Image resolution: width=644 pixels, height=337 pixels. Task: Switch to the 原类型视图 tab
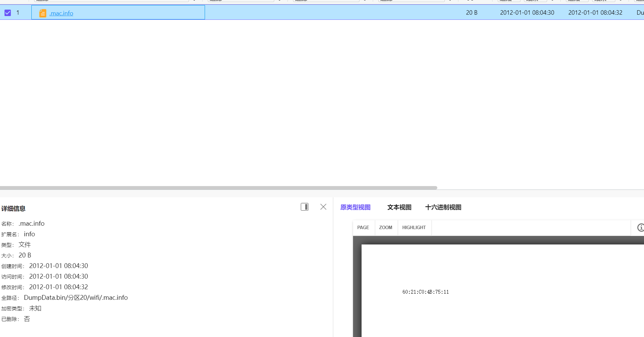pos(355,207)
